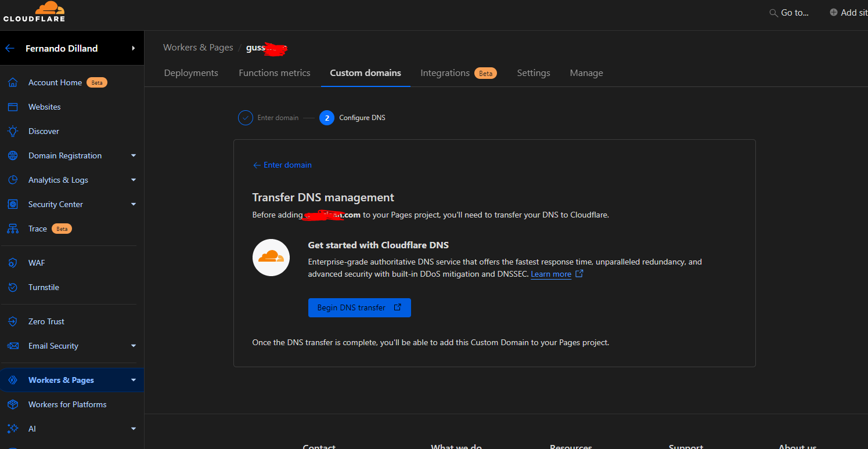Click the AI sparkle icon
The height and width of the screenshot is (449, 868).
point(13,429)
